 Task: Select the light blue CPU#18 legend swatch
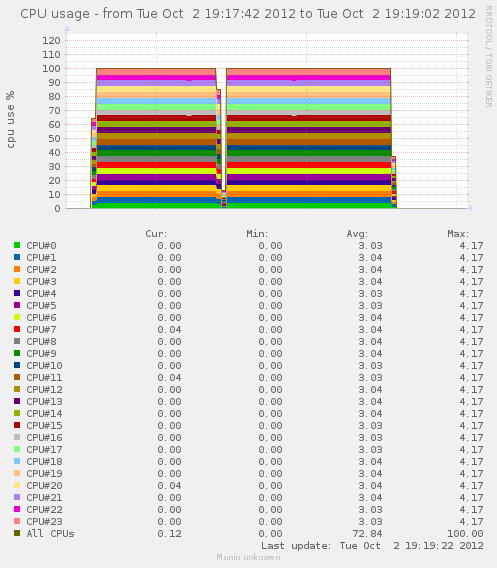coord(17,461)
